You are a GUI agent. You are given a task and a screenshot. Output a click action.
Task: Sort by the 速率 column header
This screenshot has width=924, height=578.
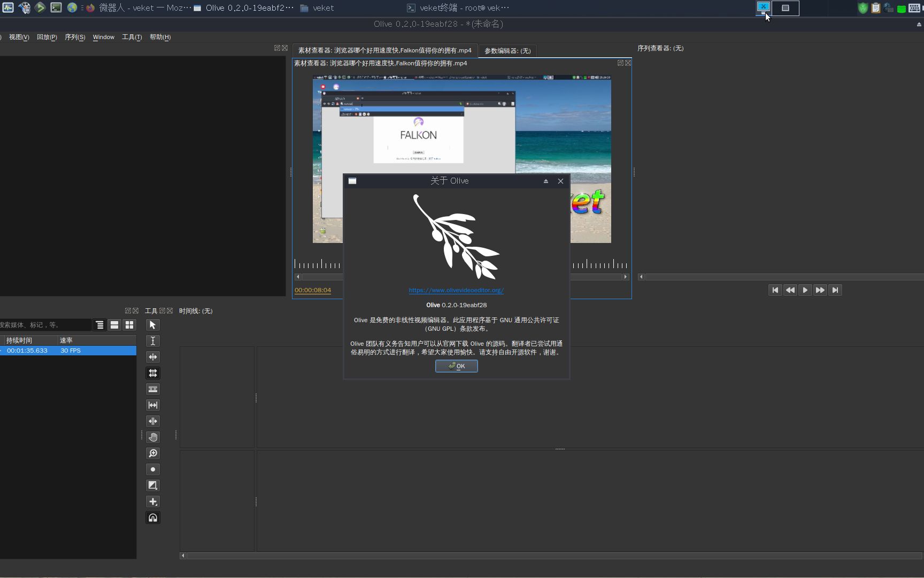(x=97, y=340)
